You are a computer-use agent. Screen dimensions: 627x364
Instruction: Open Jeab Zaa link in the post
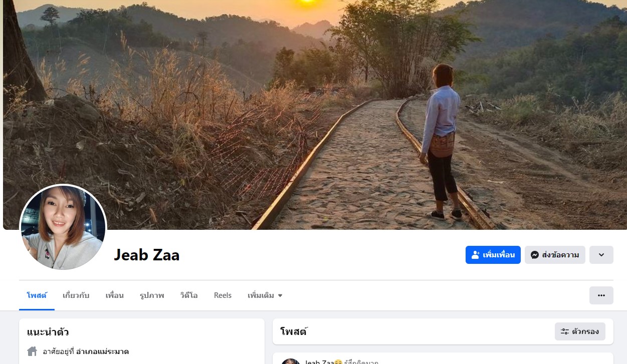click(x=319, y=362)
